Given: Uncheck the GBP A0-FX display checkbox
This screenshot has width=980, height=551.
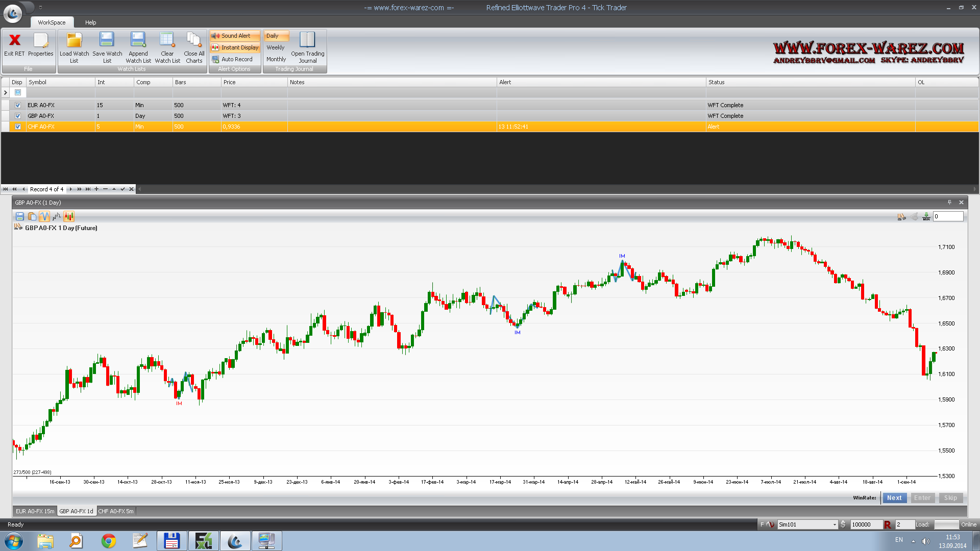Looking at the screenshot, I should pos(18,116).
